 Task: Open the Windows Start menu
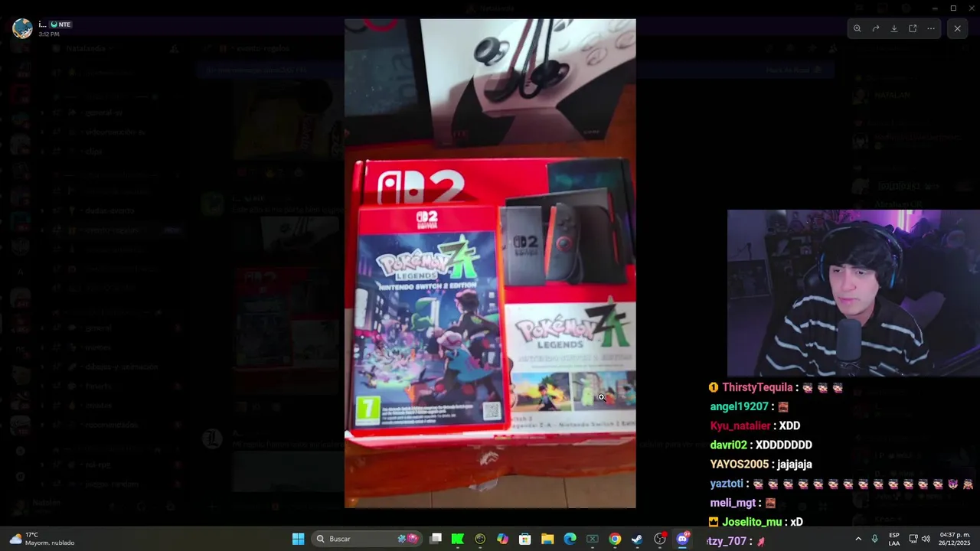[298, 539]
